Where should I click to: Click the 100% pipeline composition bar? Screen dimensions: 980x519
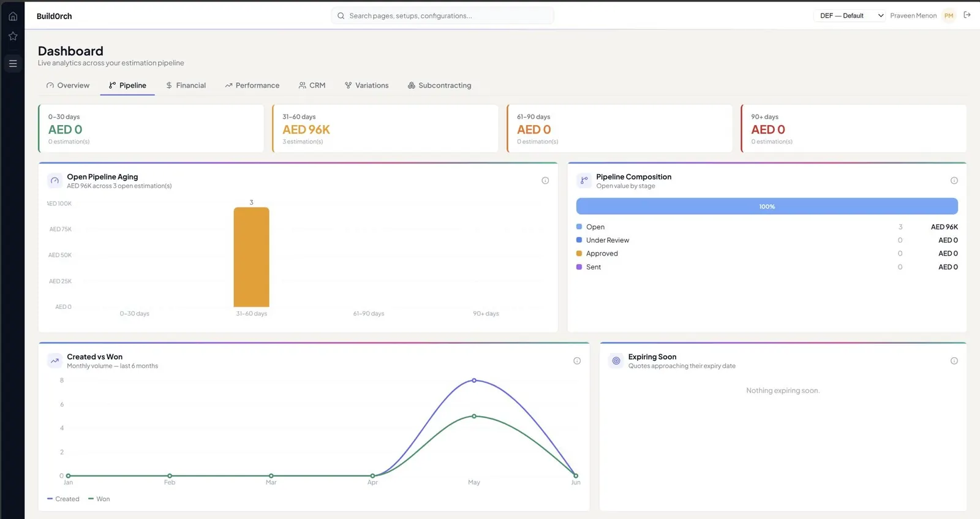(x=767, y=206)
